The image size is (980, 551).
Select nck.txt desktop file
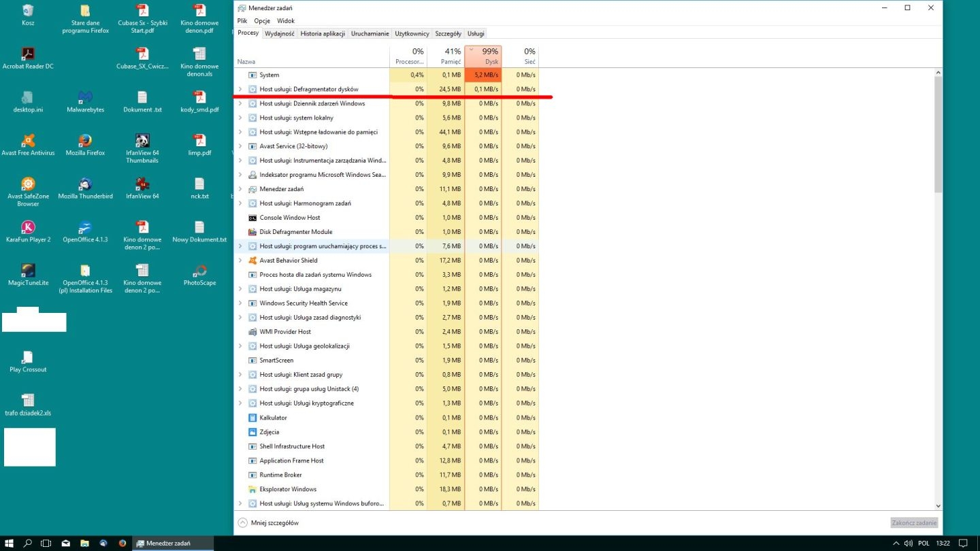(x=199, y=188)
